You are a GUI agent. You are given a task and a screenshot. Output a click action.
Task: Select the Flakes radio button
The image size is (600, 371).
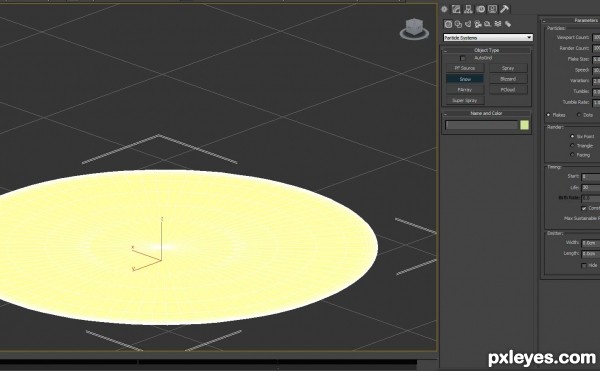548,115
